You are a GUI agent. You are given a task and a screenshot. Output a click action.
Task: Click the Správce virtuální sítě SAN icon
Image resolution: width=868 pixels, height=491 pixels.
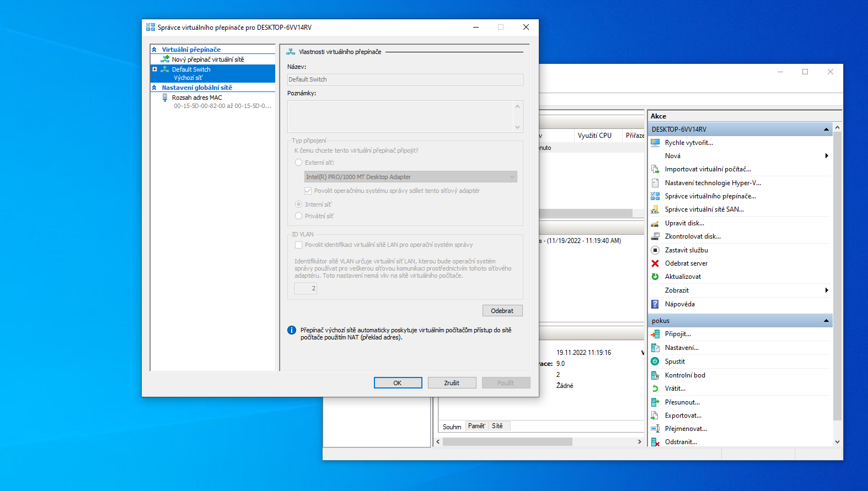click(655, 209)
